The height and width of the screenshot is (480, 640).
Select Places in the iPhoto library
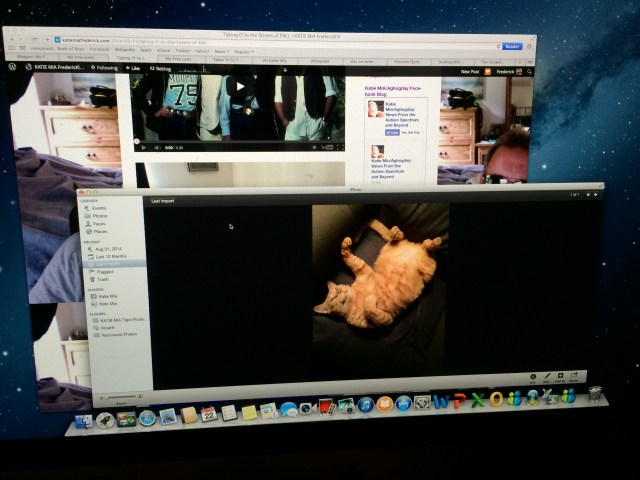pyautogui.click(x=101, y=232)
